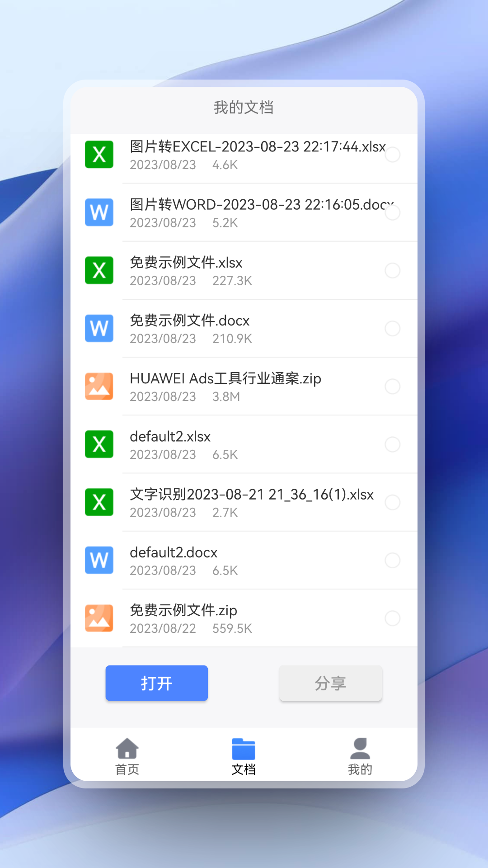This screenshot has width=488, height=868.
Task: Go to the 首页 home tab
Action: (x=127, y=756)
